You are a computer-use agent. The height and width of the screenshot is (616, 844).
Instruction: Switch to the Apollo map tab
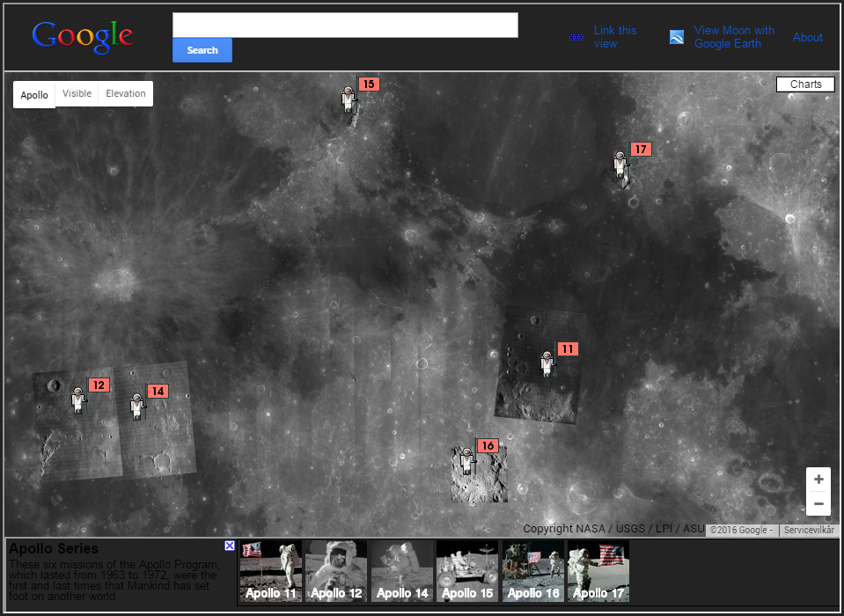[x=34, y=95]
